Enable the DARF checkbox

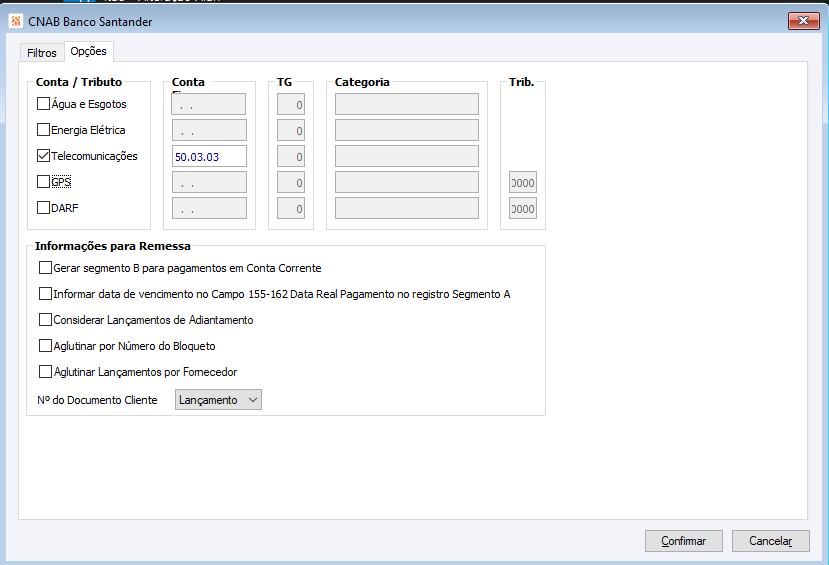(x=43, y=207)
